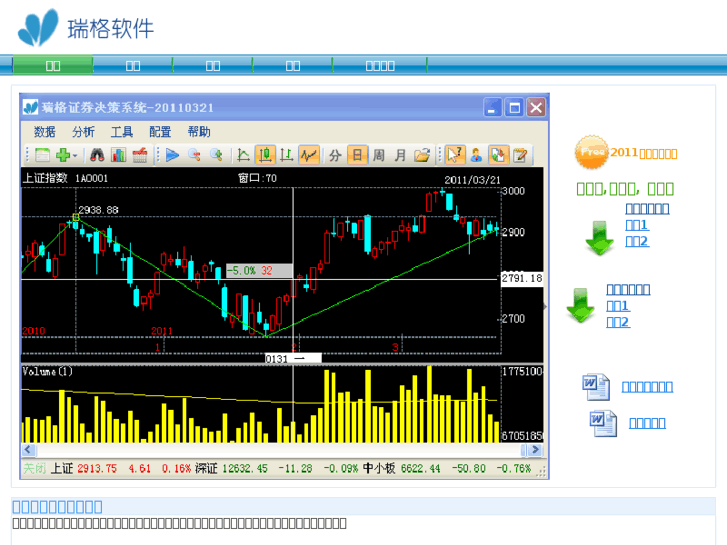Viewport: 727px width, 545px height.
Task: Click the open folder toolbar icon
Action: point(422,155)
